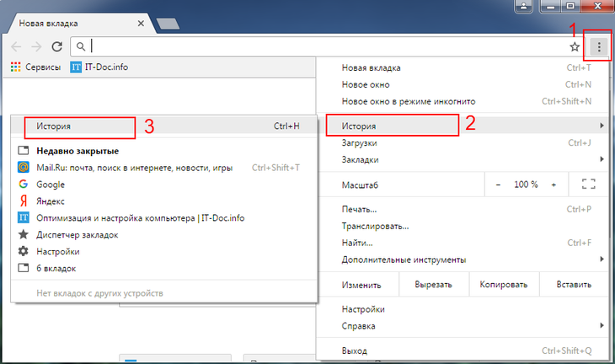
Task: Choose Новое окно in the menu
Action: point(463,85)
